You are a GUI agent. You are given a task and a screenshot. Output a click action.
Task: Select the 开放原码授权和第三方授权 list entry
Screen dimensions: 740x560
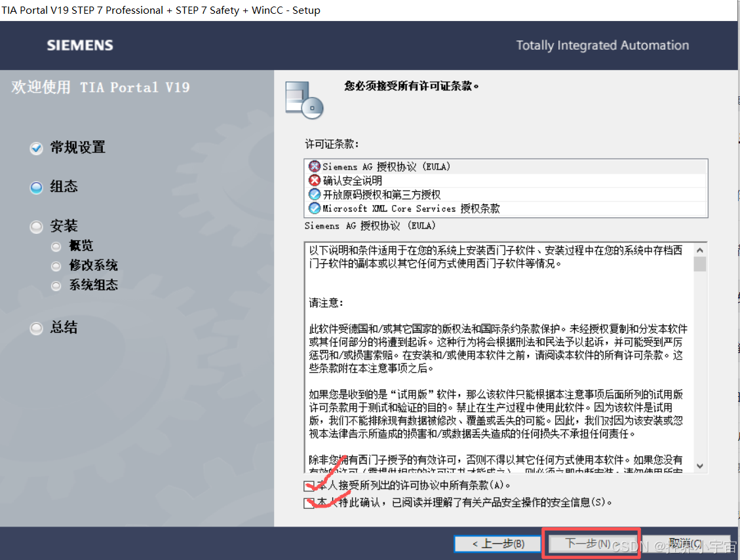coord(506,195)
